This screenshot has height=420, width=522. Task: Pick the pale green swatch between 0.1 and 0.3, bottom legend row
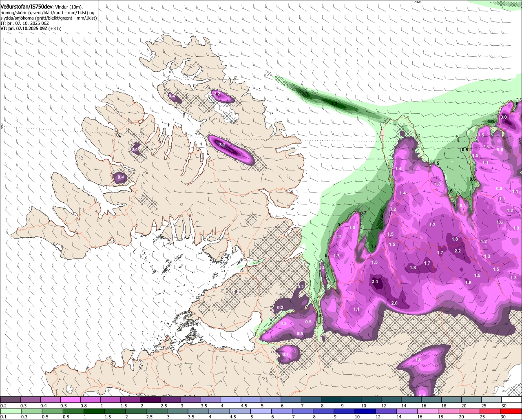(10, 411)
